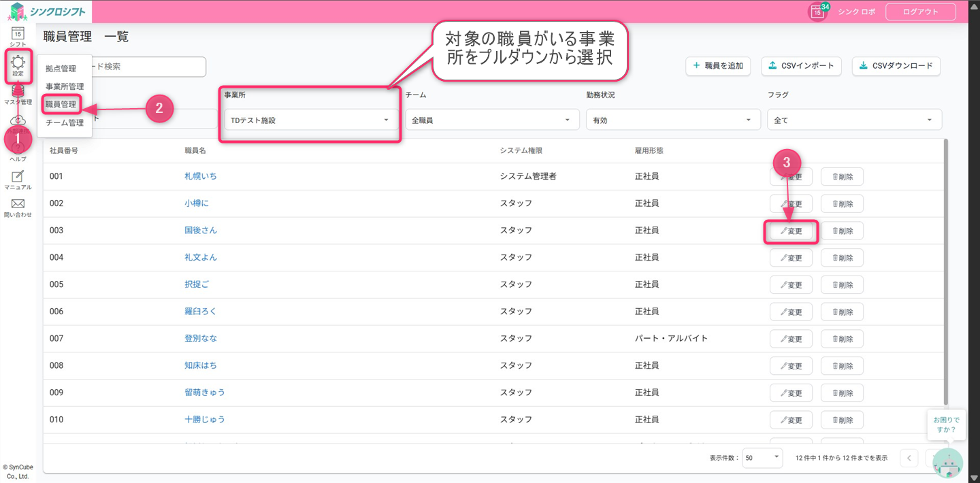980x483 pixels.
Task: Click the CSVインポート button
Action: coord(802,66)
